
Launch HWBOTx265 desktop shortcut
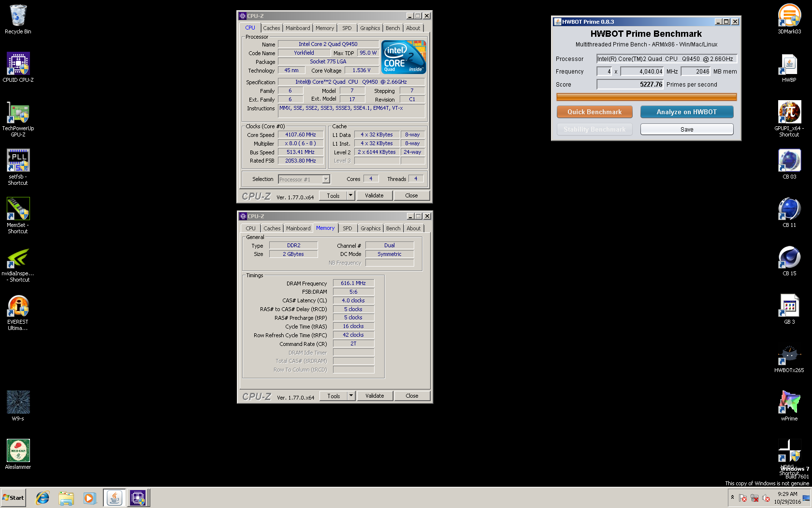pos(789,358)
